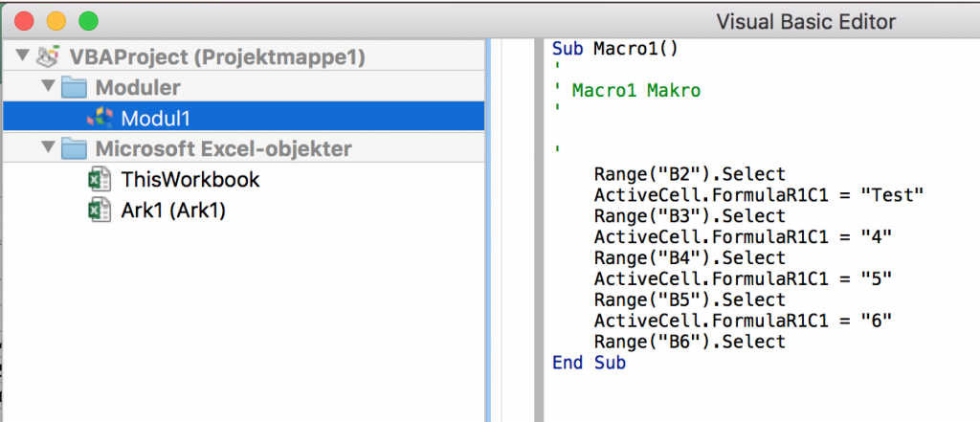Click the End Sub line
Image resolution: width=980 pixels, height=422 pixels.
point(589,363)
